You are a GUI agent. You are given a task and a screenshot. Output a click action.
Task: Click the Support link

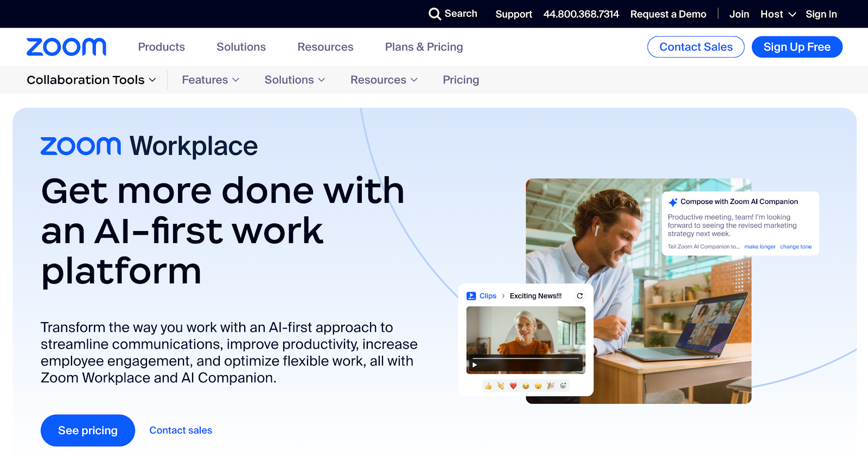514,14
